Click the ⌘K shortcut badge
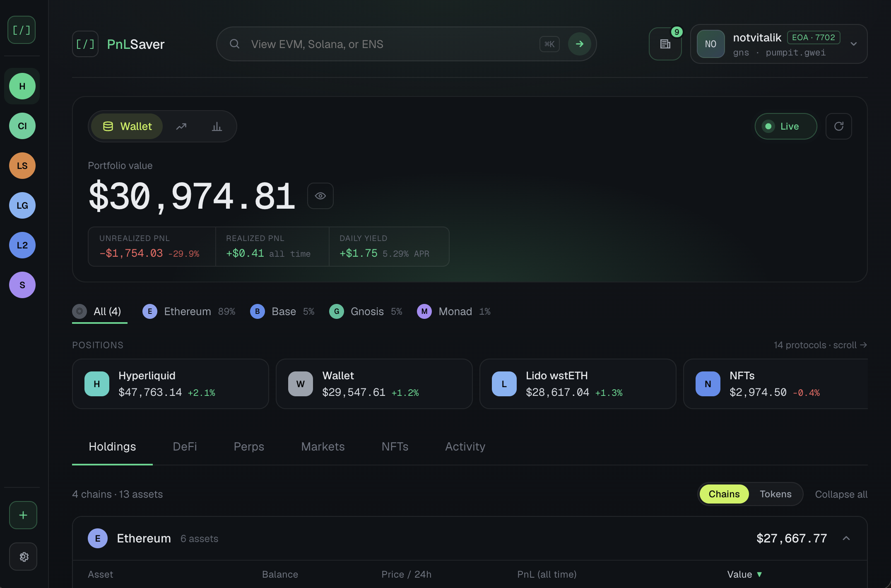This screenshot has width=891, height=588. tap(549, 44)
